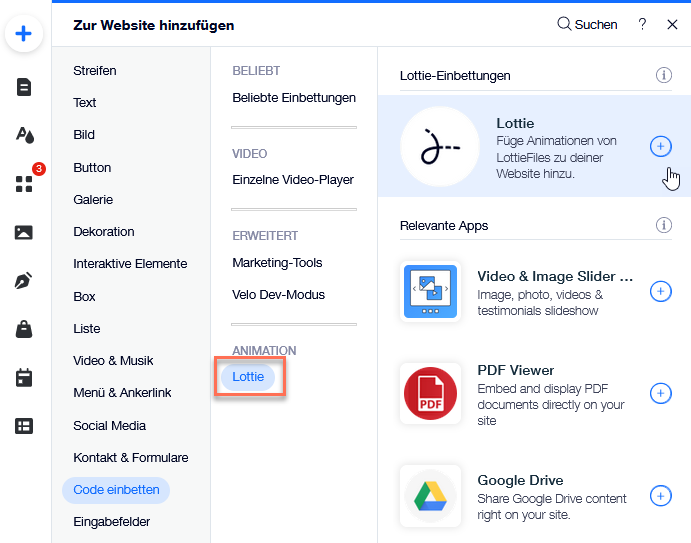Select highlighted Code einbetten category
Screen dimensions: 691x543
[116, 490]
